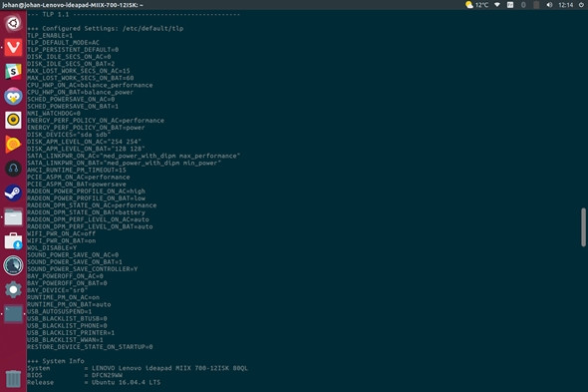Click ENERGY_PERF_POLICY_ON_AC=performance line
The image size is (588, 392).
coord(96,121)
